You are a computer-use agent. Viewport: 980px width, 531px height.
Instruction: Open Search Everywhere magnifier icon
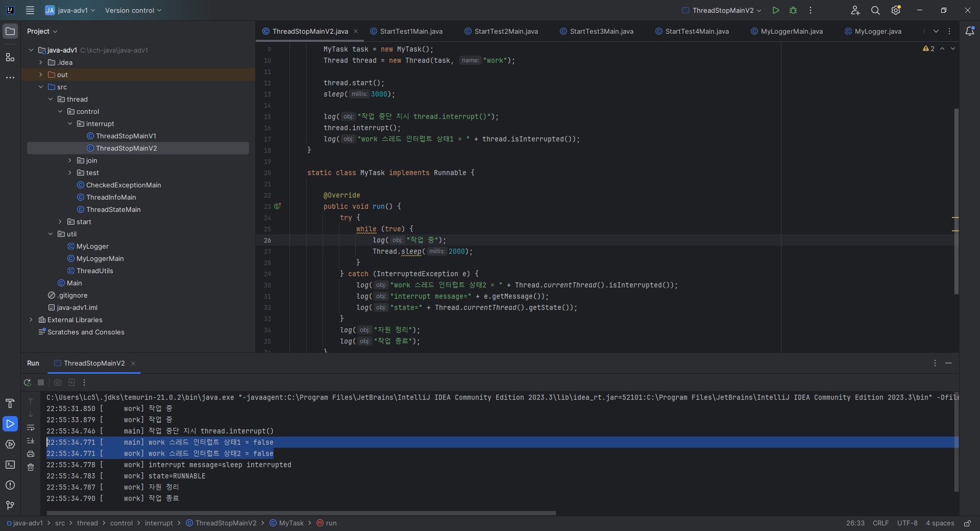click(875, 10)
